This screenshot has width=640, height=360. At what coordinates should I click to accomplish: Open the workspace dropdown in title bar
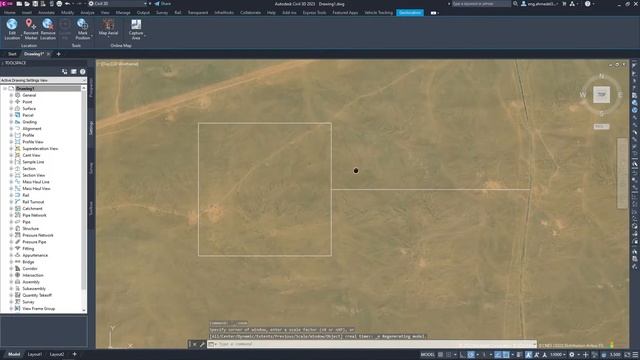tap(118, 4)
